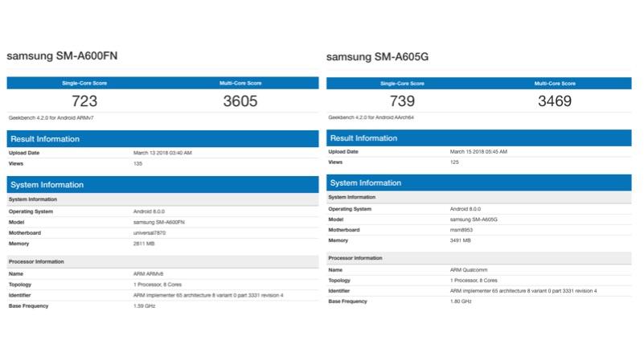
Task: Click Geekbench 4.2.0 for Android ARMv7 text
Action: tap(51, 117)
